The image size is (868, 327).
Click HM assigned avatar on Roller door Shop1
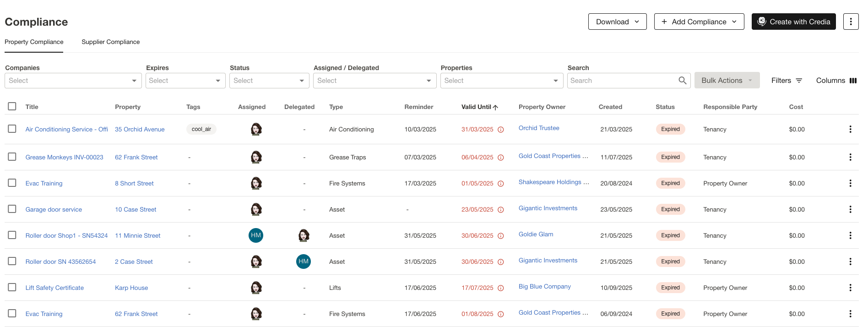tap(256, 235)
